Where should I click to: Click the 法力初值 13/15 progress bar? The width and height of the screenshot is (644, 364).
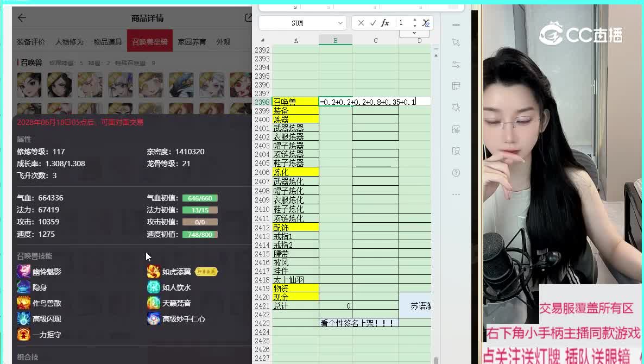200,210
